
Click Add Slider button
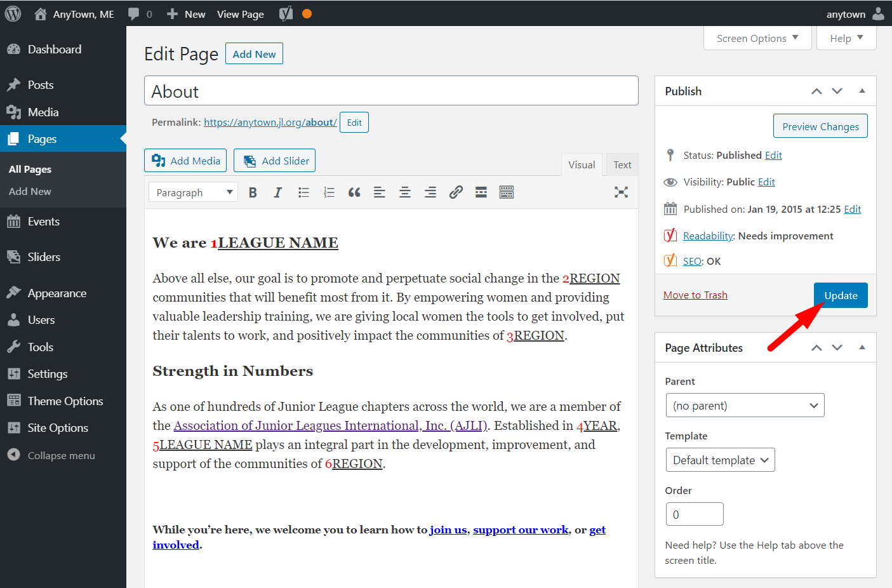click(274, 161)
